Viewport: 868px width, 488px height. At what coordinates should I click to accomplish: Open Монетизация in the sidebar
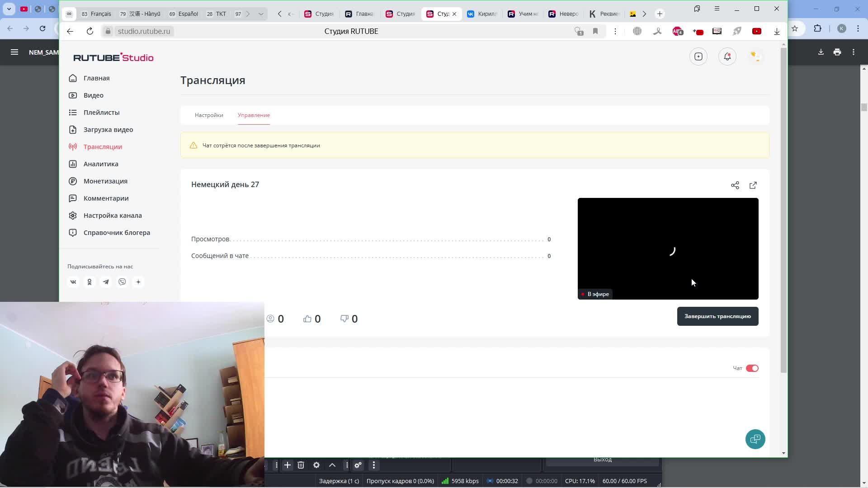[x=105, y=181]
